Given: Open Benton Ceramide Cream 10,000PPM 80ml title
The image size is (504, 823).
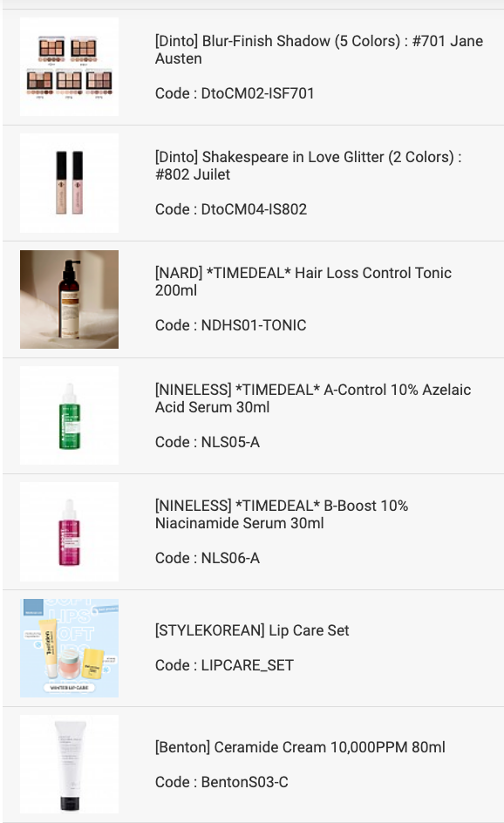Looking at the screenshot, I should tap(300, 747).
